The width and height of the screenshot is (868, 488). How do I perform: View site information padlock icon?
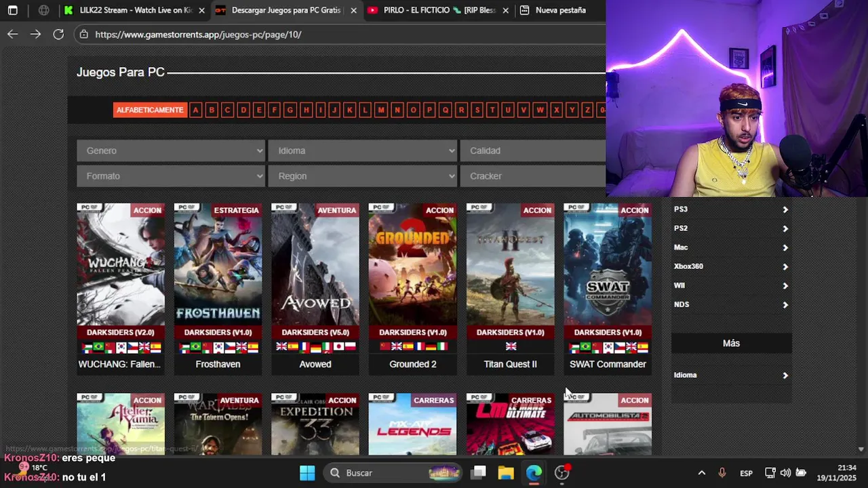click(83, 34)
